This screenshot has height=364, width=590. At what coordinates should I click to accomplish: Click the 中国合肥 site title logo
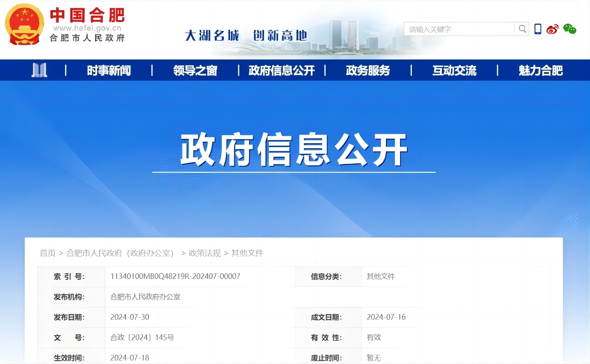coord(87,15)
